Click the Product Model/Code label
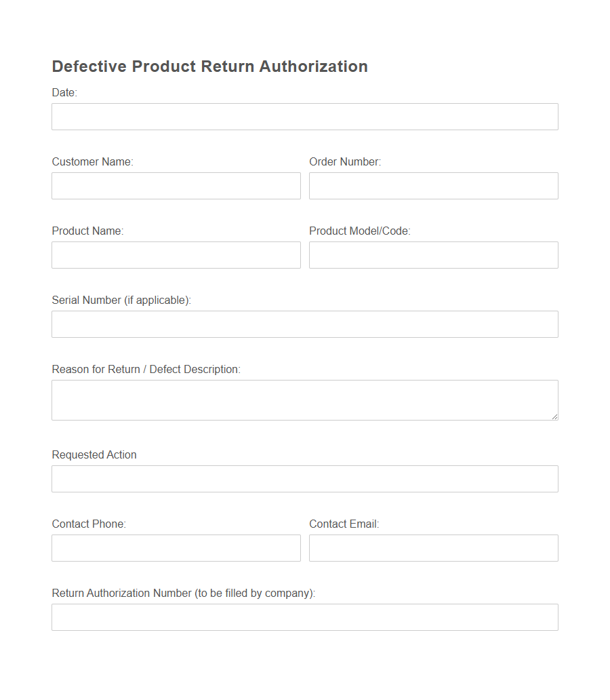610x700 pixels. (359, 231)
